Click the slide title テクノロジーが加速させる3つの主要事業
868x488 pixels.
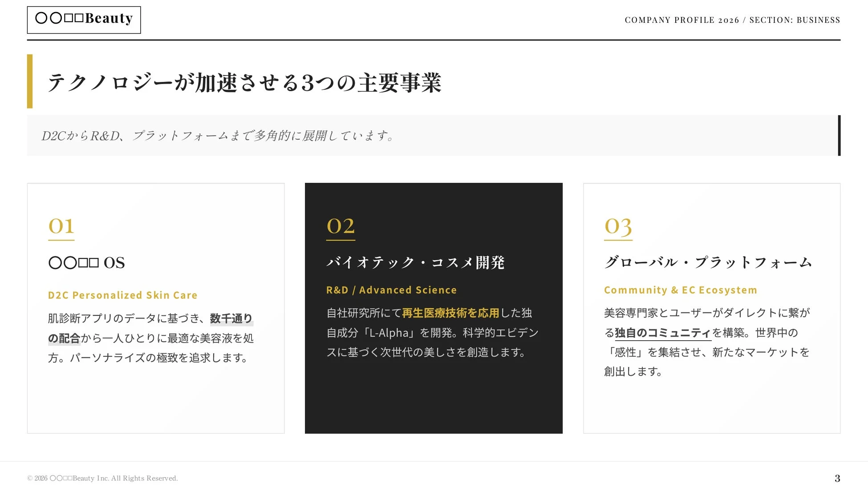pyautogui.click(x=245, y=82)
